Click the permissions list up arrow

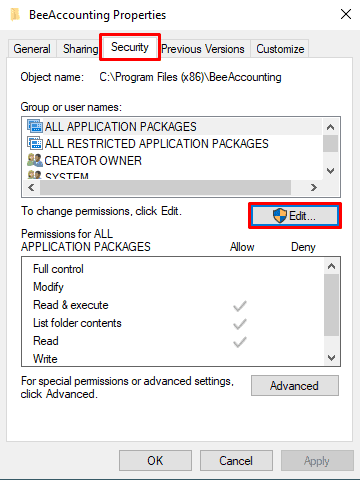point(331,266)
